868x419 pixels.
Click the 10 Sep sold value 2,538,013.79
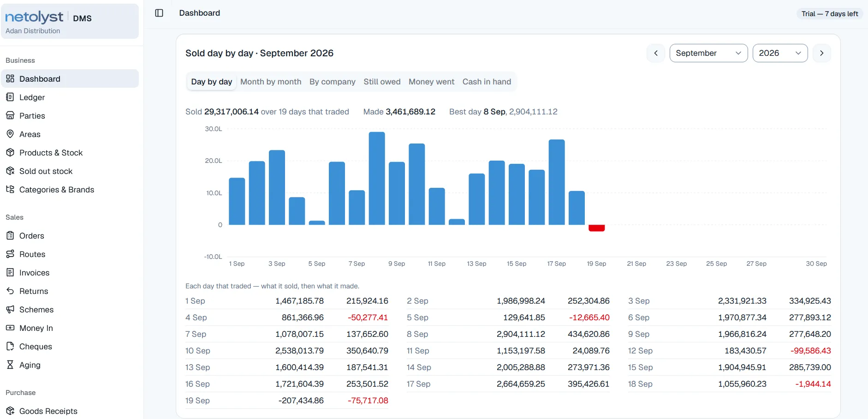pyautogui.click(x=299, y=351)
